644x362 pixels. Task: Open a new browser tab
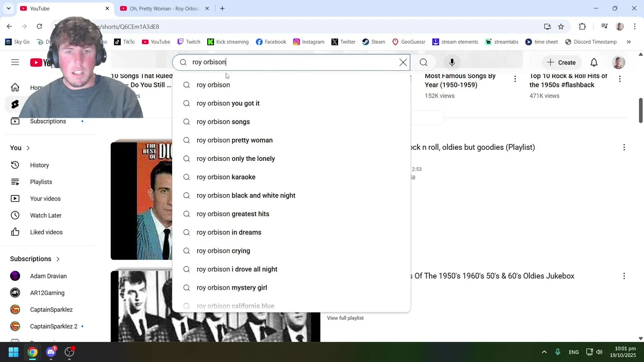point(222,9)
